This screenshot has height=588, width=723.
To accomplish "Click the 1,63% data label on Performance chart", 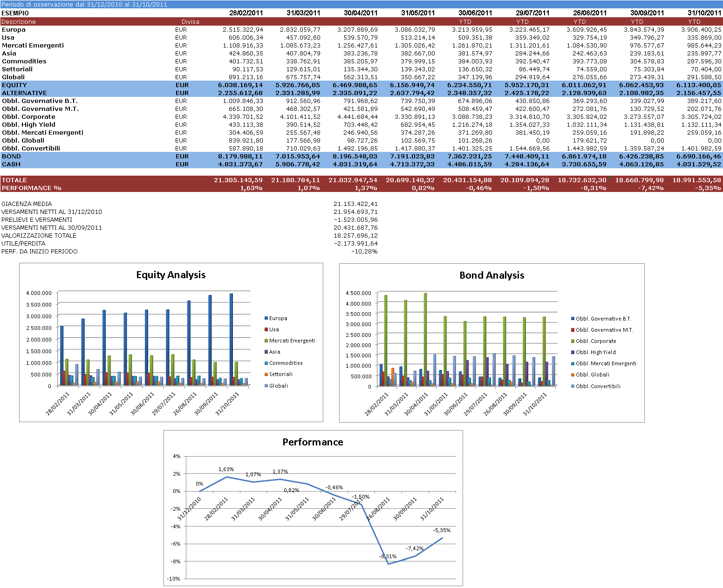I will click(226, 469).
